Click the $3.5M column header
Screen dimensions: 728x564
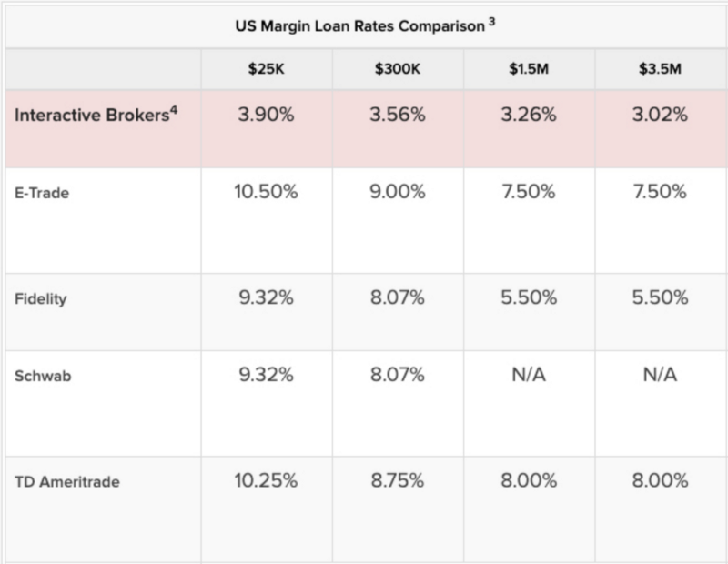coord(660,69)
